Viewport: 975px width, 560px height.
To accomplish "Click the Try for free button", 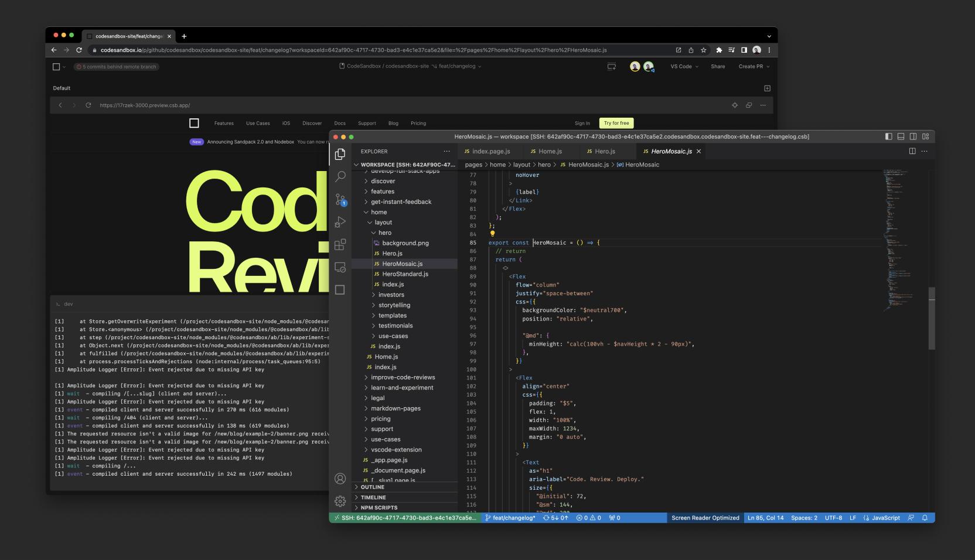I will (616, 123).
